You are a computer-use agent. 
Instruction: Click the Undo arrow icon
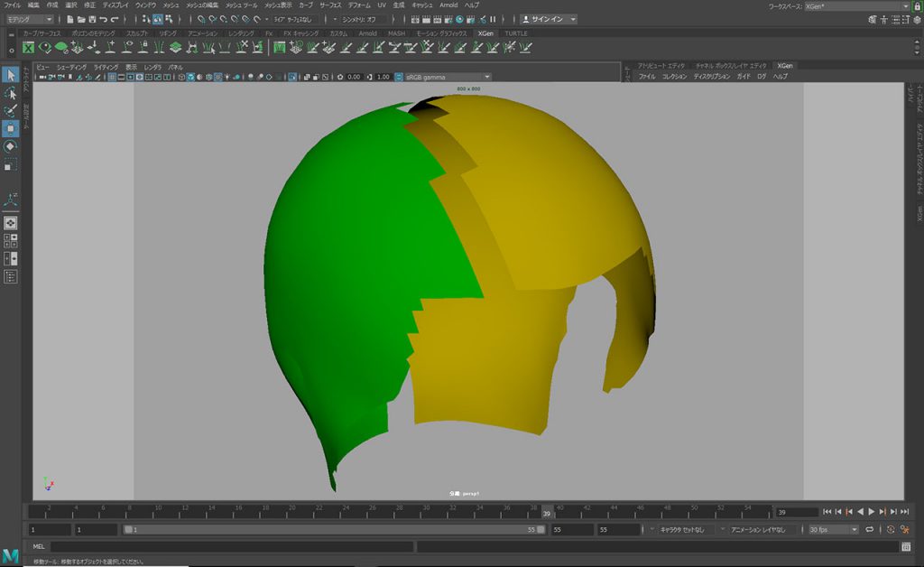tap(103, 19)
